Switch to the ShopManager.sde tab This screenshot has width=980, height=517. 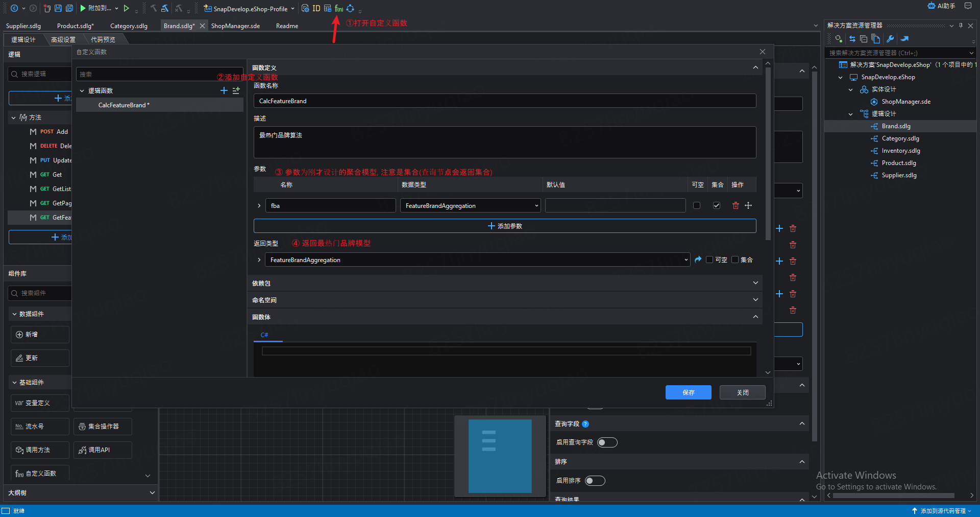coord(235,26)
